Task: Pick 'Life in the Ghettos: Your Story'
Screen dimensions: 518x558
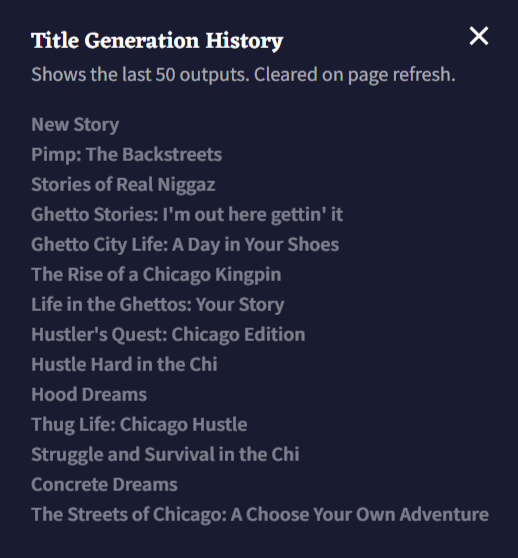Action: point(158,305)
